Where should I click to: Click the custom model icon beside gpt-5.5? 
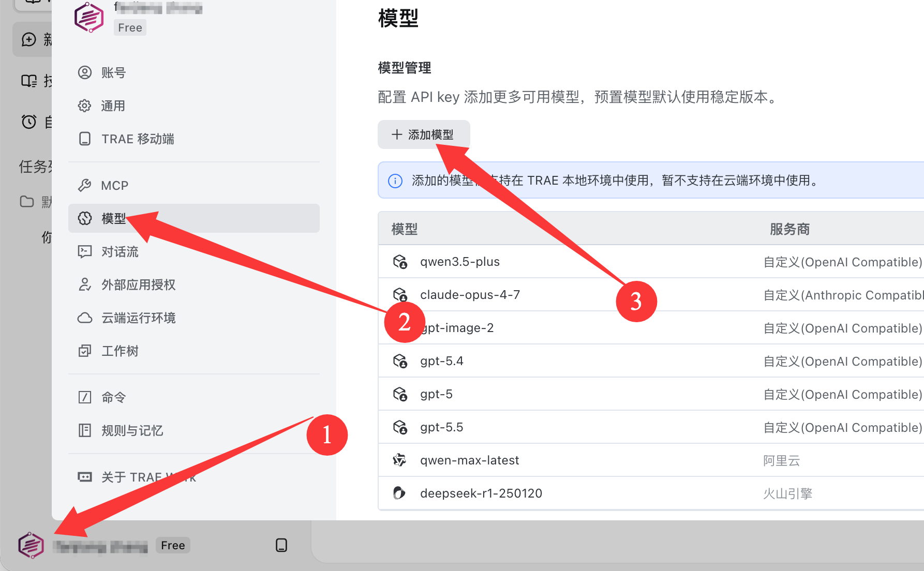[x=400, y=427]
